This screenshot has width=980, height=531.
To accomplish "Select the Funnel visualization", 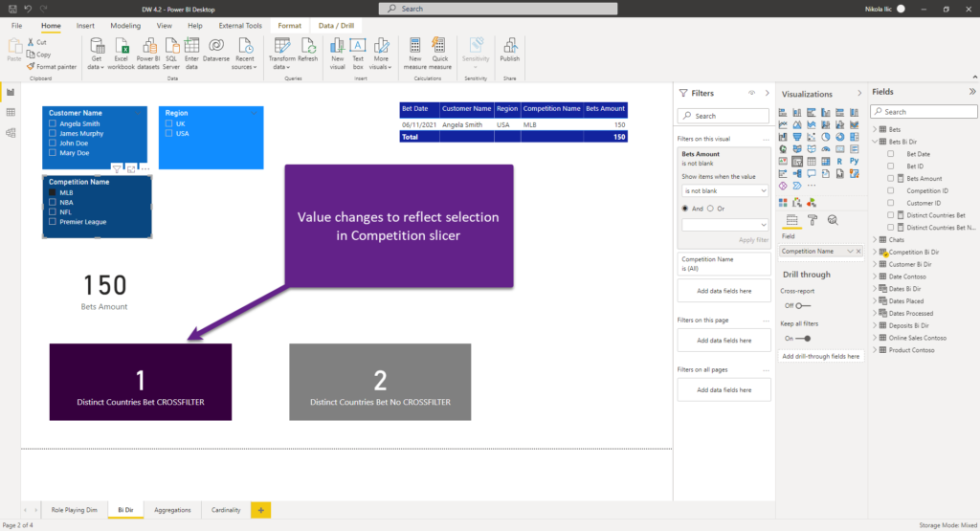I will point(797,137).
